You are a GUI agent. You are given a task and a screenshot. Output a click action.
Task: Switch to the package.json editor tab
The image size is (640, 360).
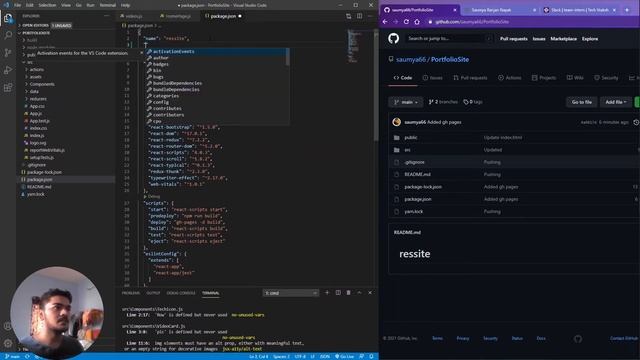[223, 16]
